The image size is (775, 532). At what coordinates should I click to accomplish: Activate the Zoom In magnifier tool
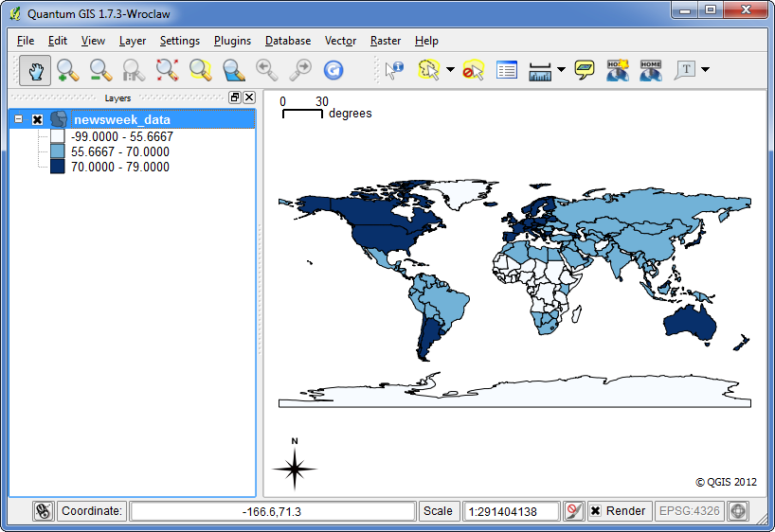point(67,70)
